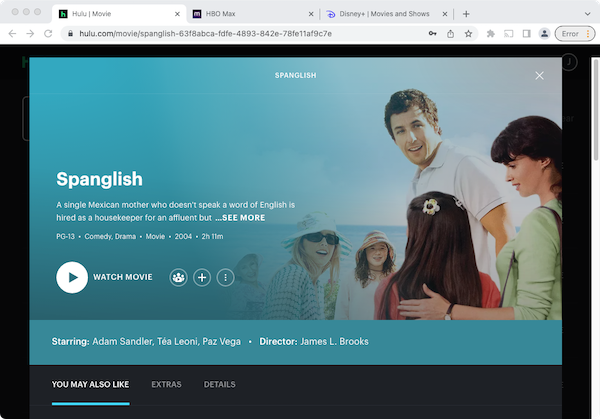Open more options with the three-dot icon
The width and height of the screenshot is (600, 419).
click(225, 277)
